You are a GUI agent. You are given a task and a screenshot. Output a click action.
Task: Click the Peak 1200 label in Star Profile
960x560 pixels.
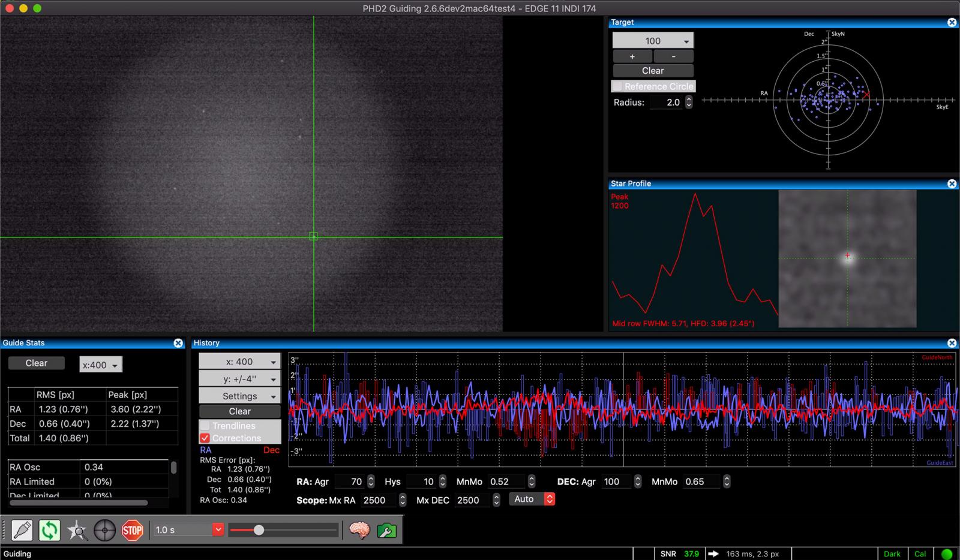620,201
